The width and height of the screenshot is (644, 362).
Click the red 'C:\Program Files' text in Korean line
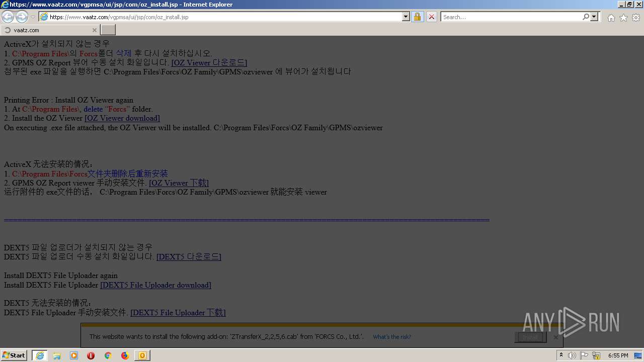pos(40,54)
